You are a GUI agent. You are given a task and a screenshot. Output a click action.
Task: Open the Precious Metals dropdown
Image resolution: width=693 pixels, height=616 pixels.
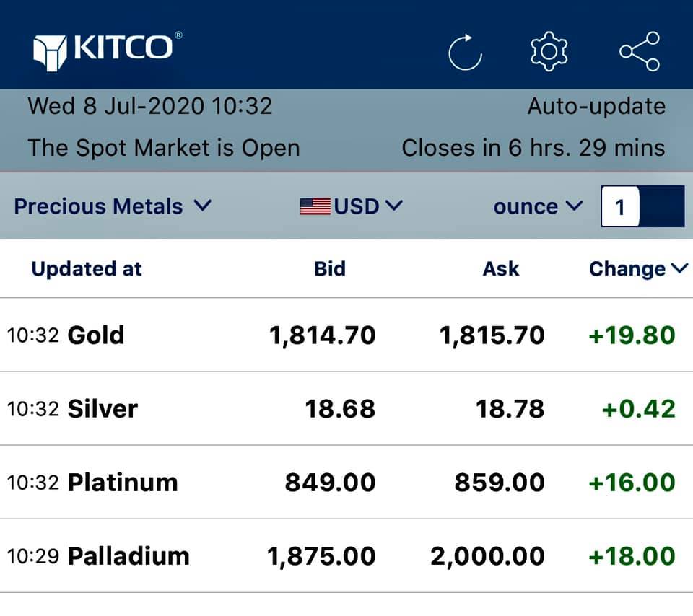[x=112, y=206]
